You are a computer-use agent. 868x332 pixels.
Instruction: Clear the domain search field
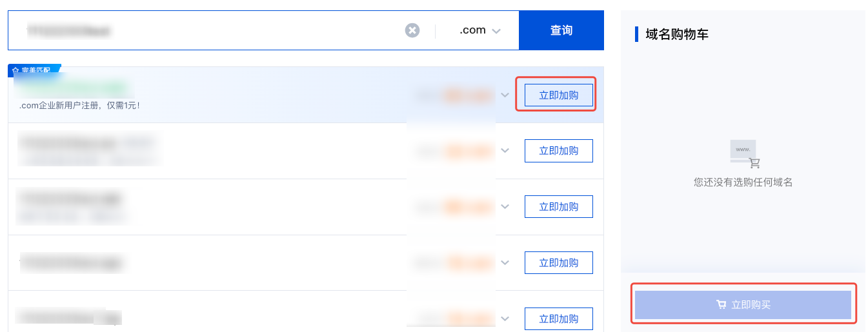pyautogui.click(x=412, y=30)
